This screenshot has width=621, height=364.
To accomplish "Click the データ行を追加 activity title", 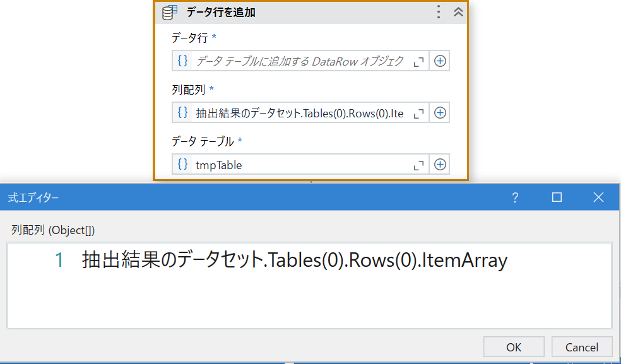I will (221, 12).
